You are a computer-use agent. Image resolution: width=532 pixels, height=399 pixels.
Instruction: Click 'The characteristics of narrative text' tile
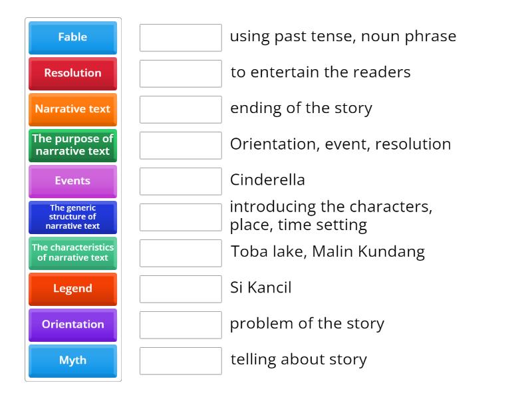(72, 253)
